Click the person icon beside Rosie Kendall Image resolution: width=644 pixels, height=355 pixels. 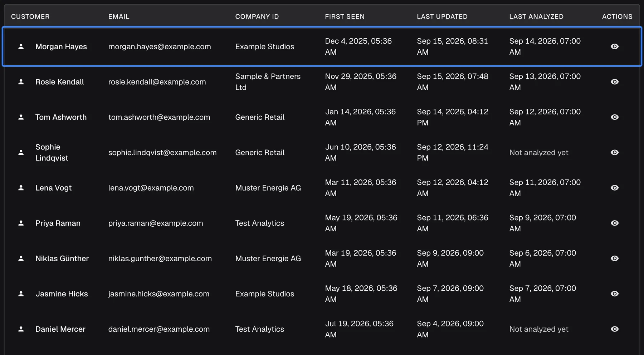(21, 82)
